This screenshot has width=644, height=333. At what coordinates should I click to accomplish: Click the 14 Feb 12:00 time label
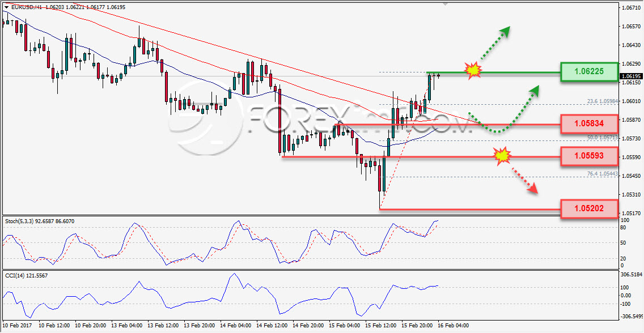[272, 325]
